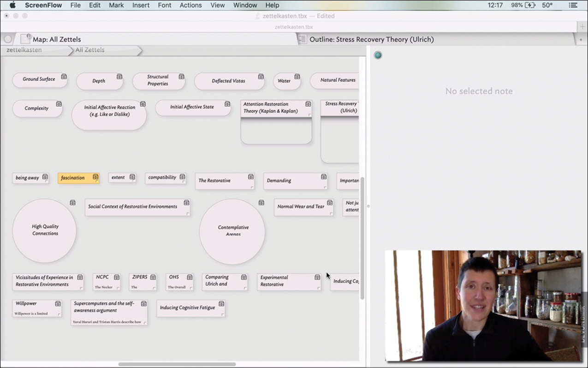Click table icon beside High Quality Connections circle
The width and height of the screenshot is (588, 368).
(72, 203)
